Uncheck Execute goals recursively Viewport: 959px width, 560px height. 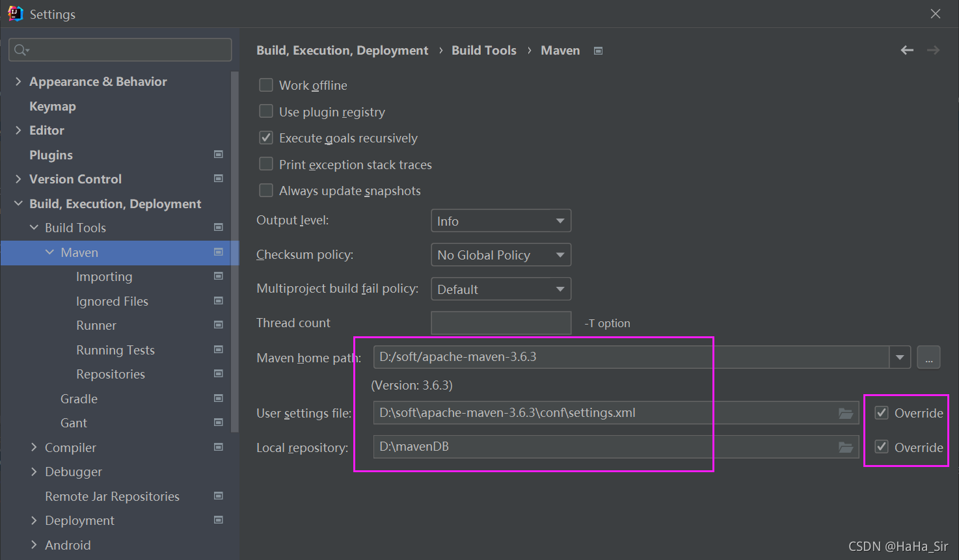(266, 138)
